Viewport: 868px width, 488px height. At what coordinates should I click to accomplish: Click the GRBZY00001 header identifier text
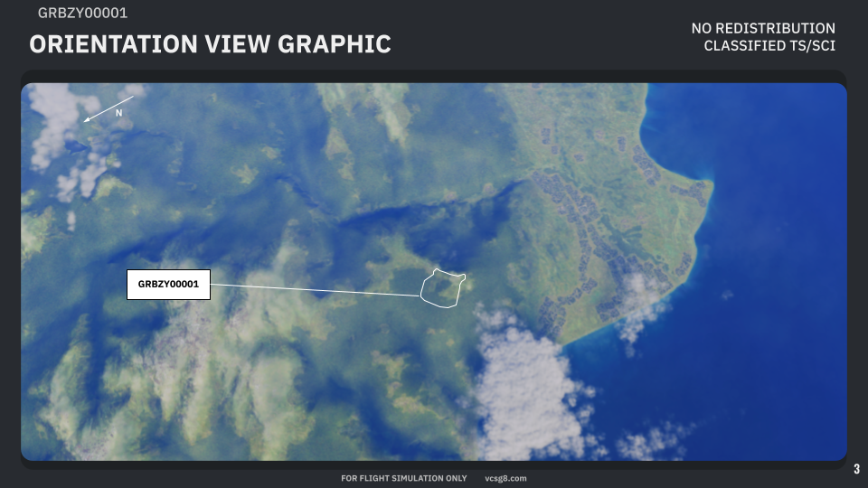point(82,13)
